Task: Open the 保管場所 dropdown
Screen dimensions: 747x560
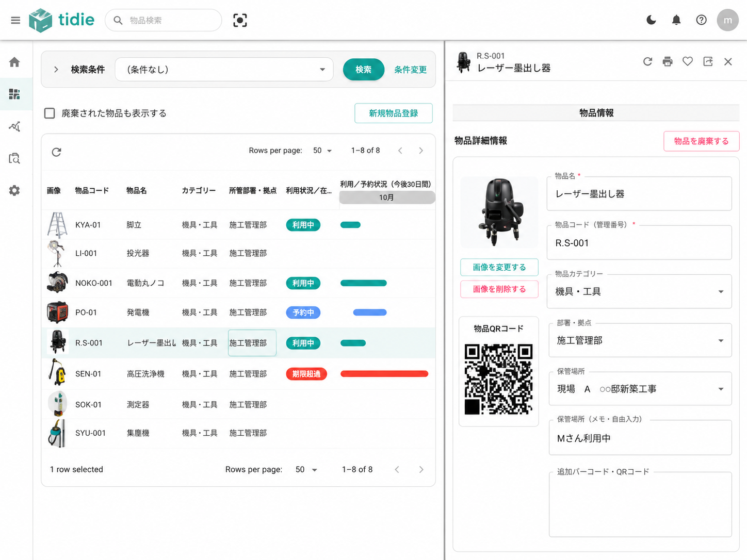Action: click(640, 389)
